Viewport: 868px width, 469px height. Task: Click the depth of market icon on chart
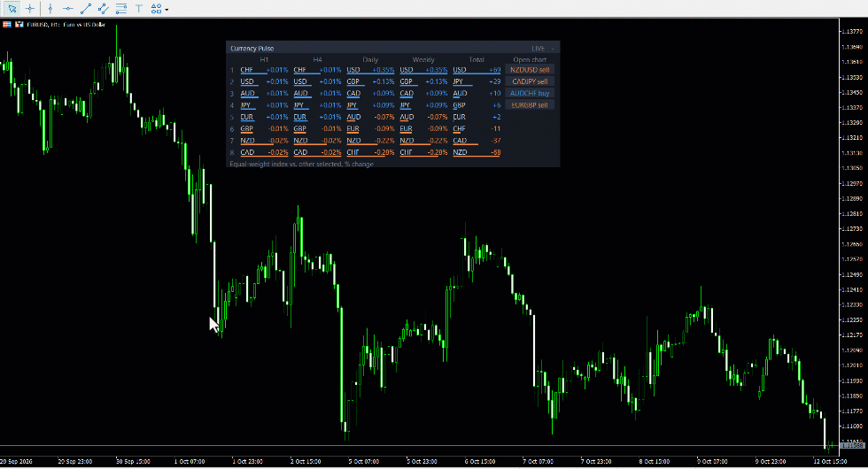7,25
